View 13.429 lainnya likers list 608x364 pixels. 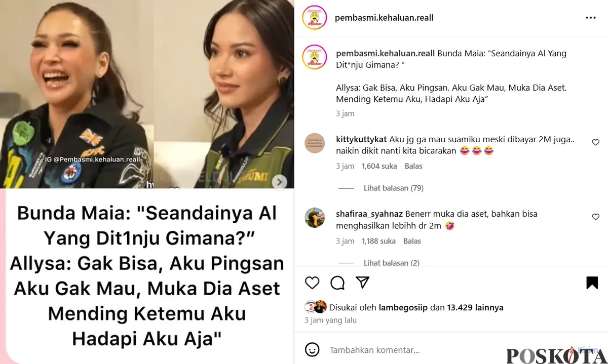pyautogui.click(x=475, y=307)
